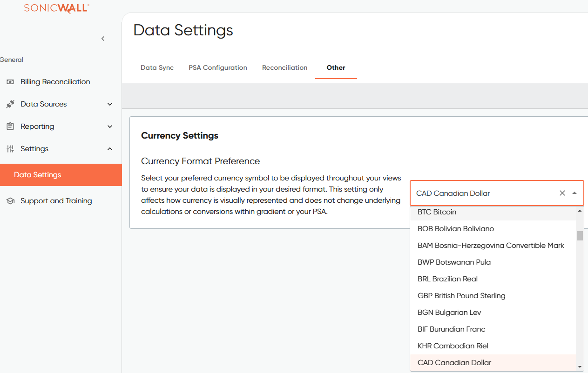The height and width of the screenshot is (373, 588).
Task: Expand the Data Sources submenu chevron
Action: click(x=110, y=104)
